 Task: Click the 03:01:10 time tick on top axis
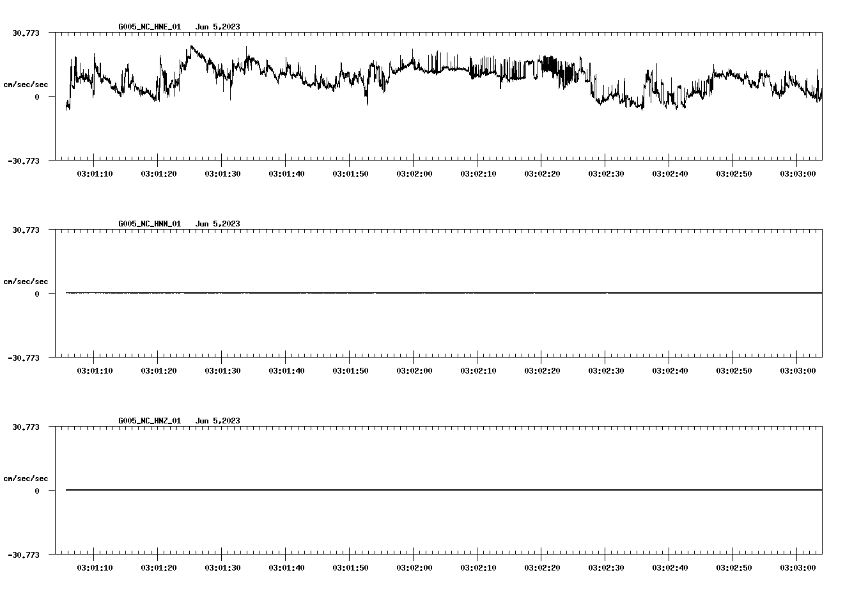tap(95, 172)
